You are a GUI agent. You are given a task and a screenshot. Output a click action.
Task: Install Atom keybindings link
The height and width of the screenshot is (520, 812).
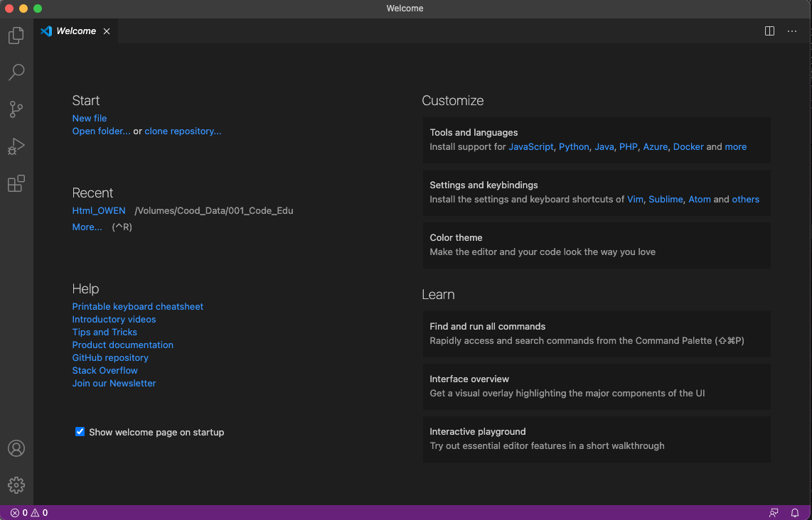(x=700, y=199)
